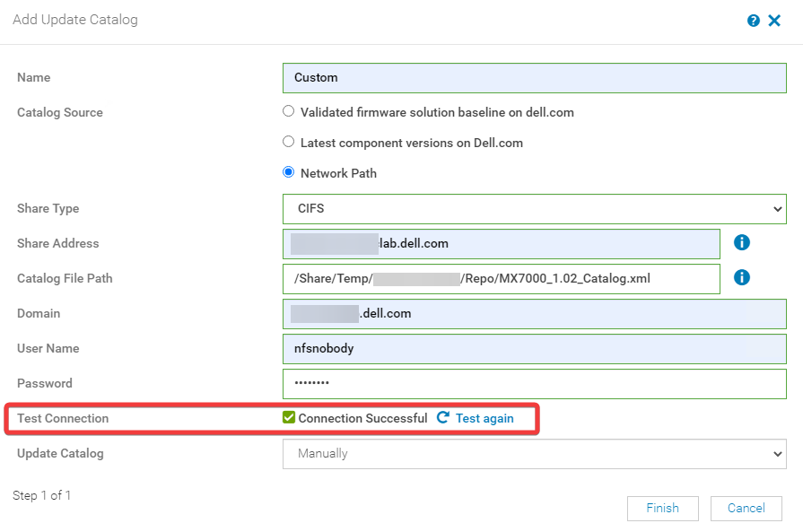Viewport: 803px width, 532px height.
Task: Click the green Connection Successful checkmark
Action: [x=289, y=417]
